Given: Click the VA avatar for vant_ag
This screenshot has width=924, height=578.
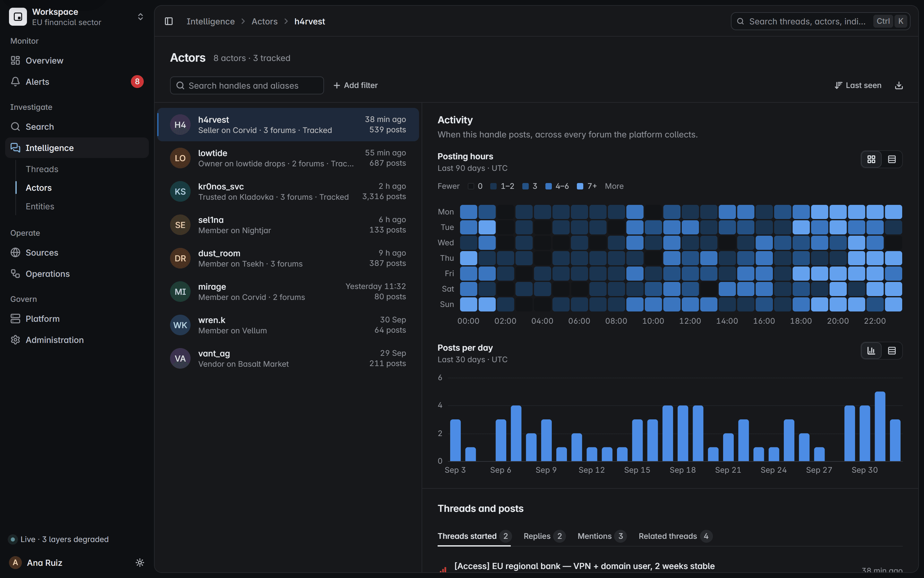Looking at the screenshot, I should pyautogui.click(x=180, y=359).
